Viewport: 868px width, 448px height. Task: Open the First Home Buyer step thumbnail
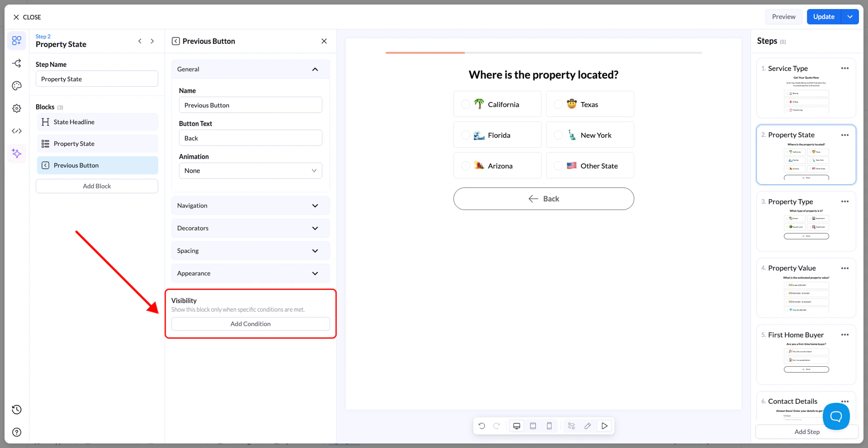tap(806, 355)
